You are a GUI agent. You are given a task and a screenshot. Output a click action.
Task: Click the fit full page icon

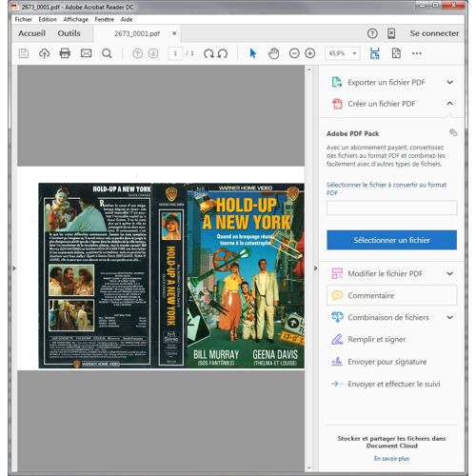tap(396, 53)
